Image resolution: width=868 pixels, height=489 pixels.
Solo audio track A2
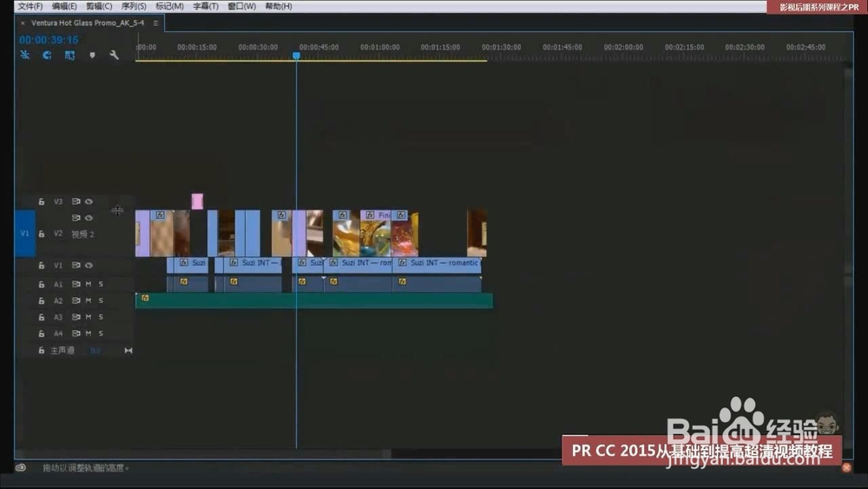coord(101,301)
